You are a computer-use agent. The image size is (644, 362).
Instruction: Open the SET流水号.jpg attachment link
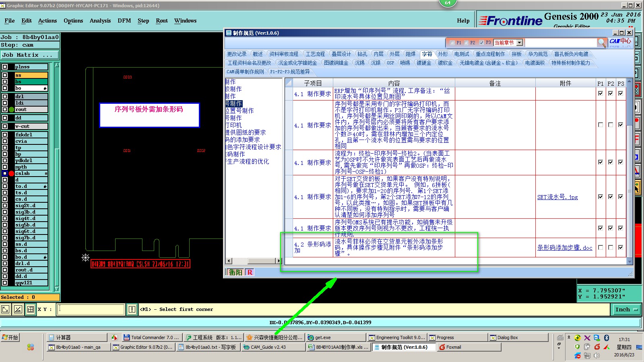click(557, 197)
